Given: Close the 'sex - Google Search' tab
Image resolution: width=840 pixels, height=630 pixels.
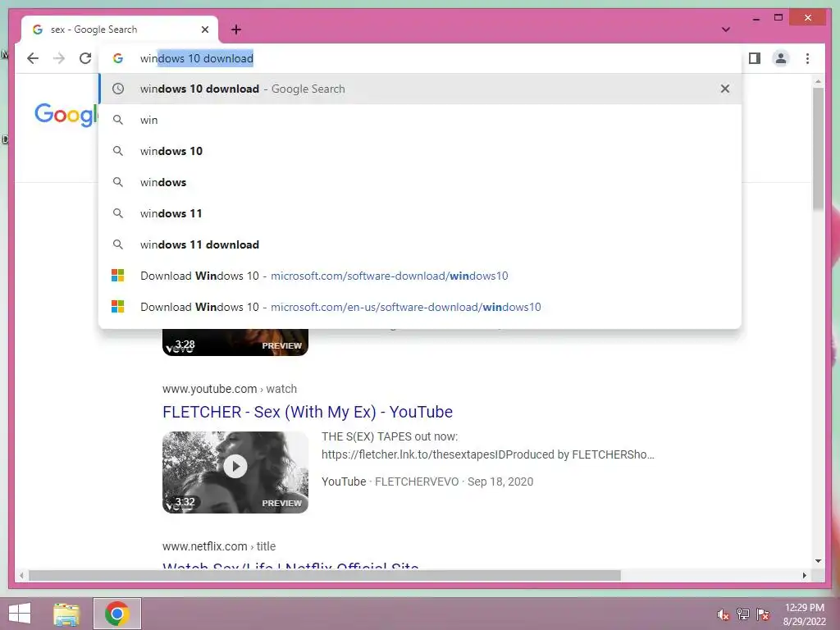Looking at the screenshot, I should (204, 30).
